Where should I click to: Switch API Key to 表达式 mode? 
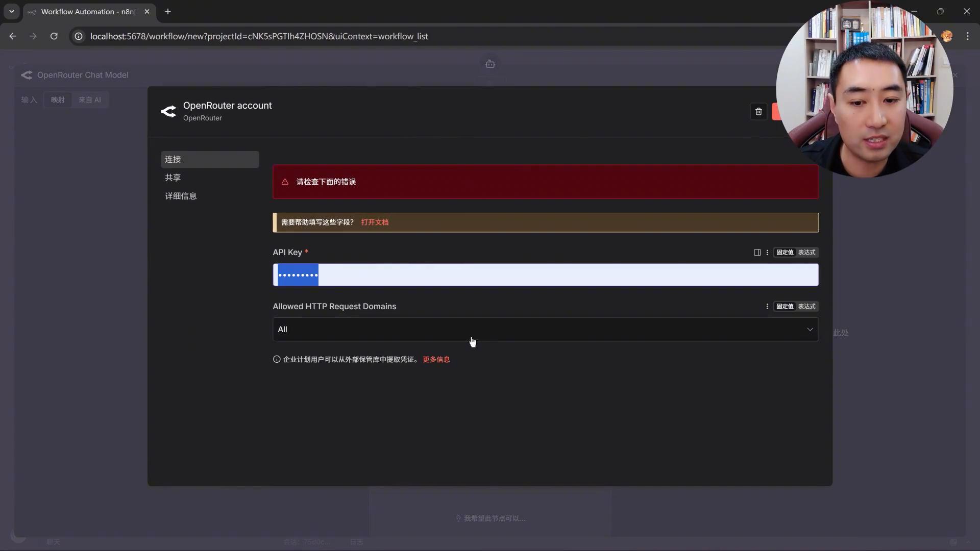pos(806,253)
